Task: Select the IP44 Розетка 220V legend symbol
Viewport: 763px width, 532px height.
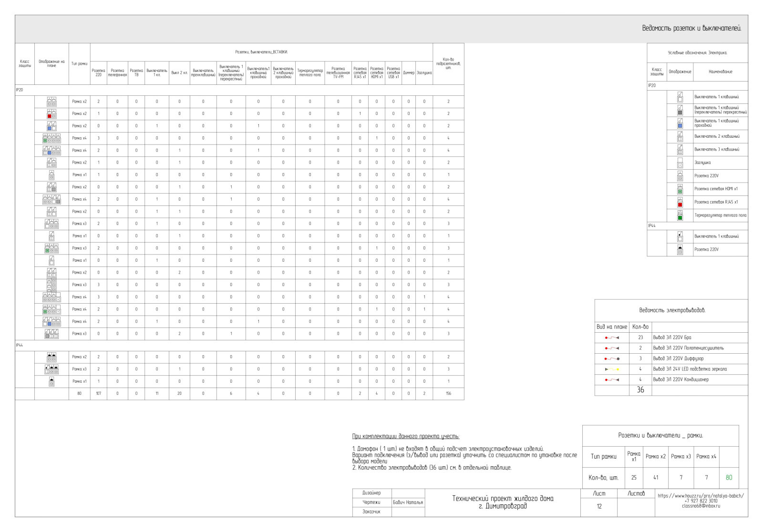Action: click(x=680, y=250)
